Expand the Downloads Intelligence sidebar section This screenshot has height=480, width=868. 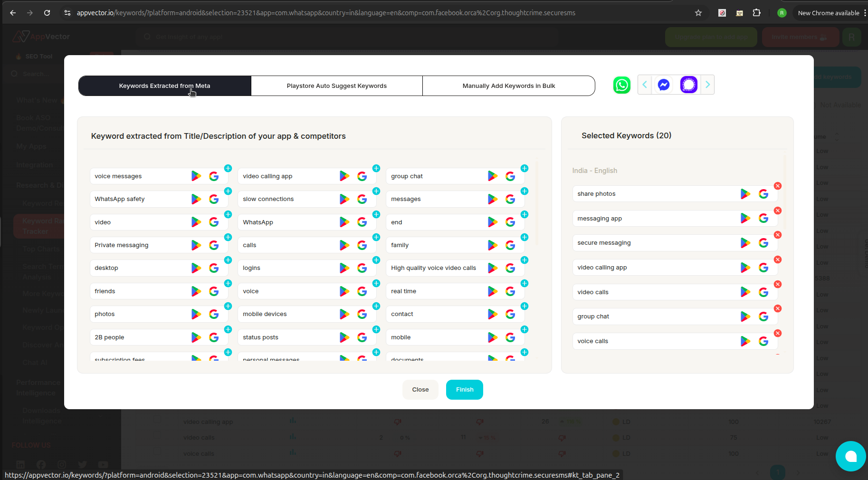tap(100, 415)
